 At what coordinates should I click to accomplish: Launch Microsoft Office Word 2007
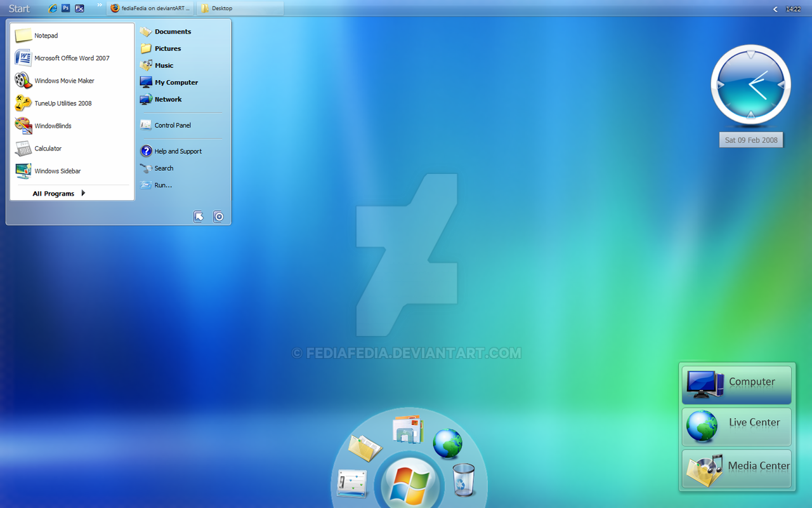click(72, 58)
